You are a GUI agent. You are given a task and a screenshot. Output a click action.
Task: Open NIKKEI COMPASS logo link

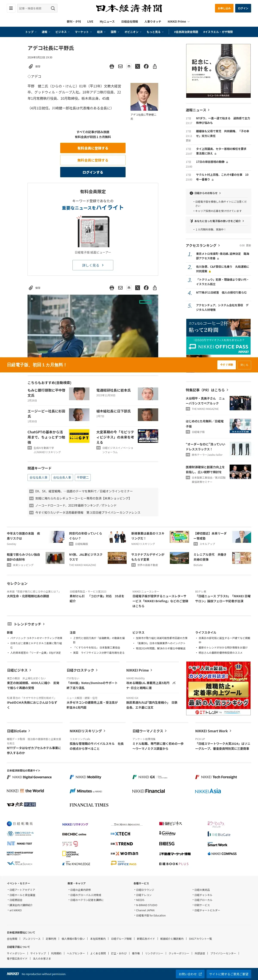pyautogui.click(x=222, y=853)
